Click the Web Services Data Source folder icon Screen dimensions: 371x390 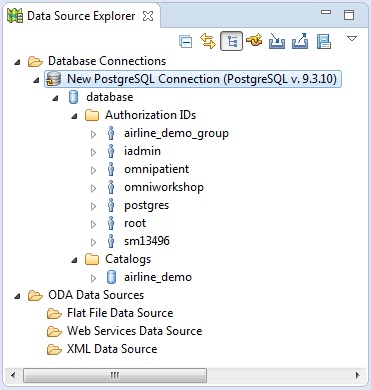tap(54, 331)
